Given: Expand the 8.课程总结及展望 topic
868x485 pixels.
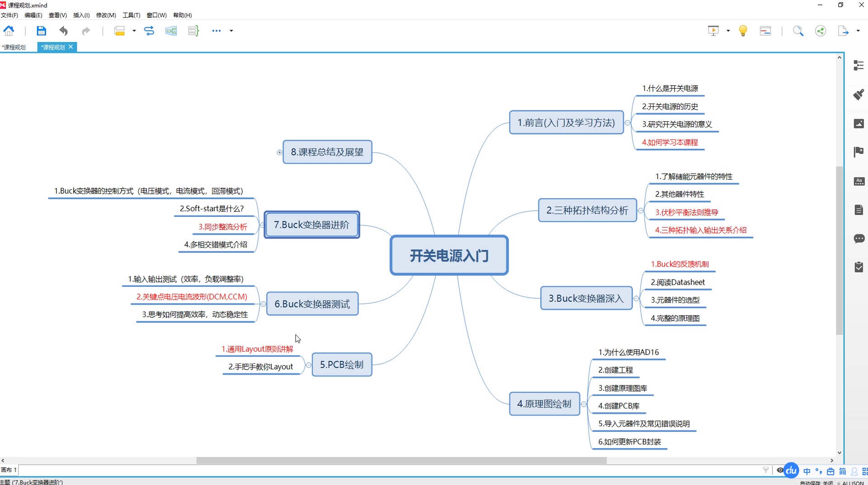Looking at the screenshot, I should click(279, 152).
